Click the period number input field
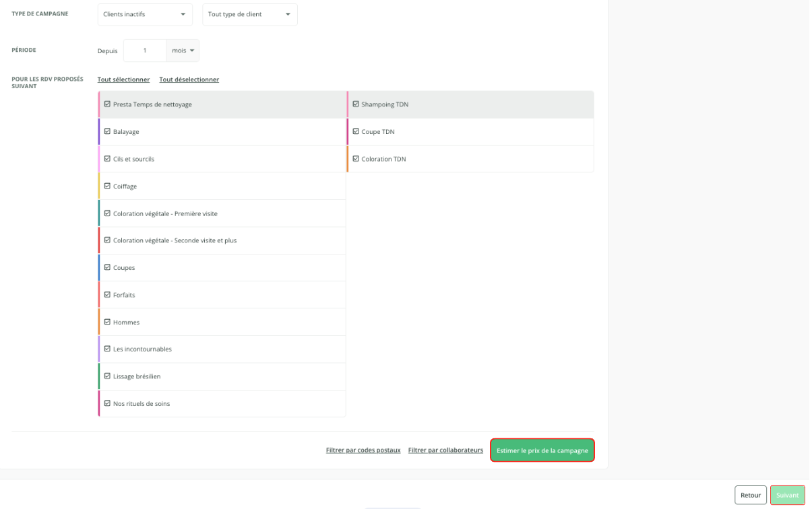The height and width of the screenshot is (509, 812). point(145,50)
